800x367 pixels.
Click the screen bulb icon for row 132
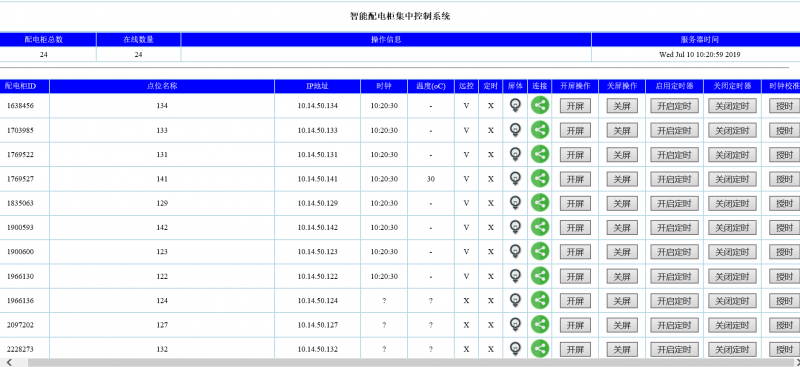tap(515, 349)
